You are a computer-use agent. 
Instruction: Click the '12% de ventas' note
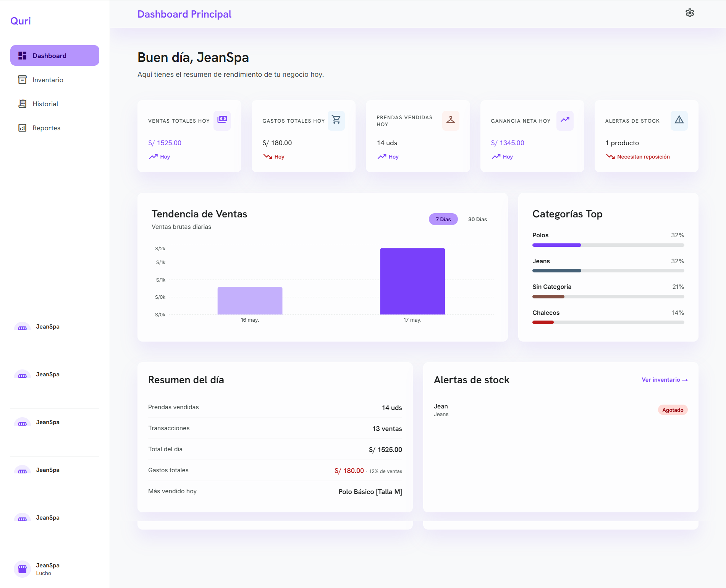click(385, 471)
